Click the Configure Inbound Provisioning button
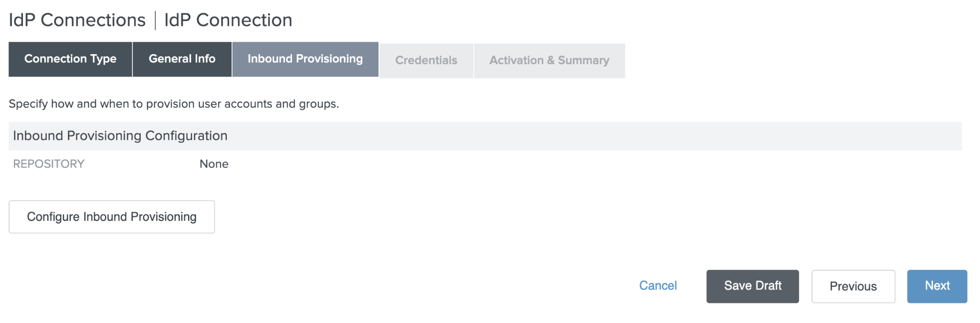980x323 pixels. (111, 217)
